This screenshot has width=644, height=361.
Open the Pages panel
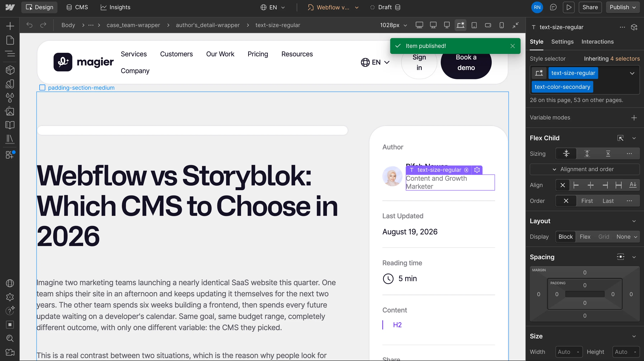pyautogui.click(x=10, y=40)
